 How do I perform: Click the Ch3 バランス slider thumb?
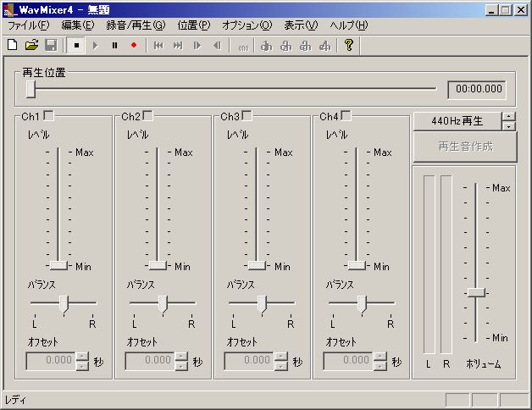pyautogui.click(x=262, y=304)
